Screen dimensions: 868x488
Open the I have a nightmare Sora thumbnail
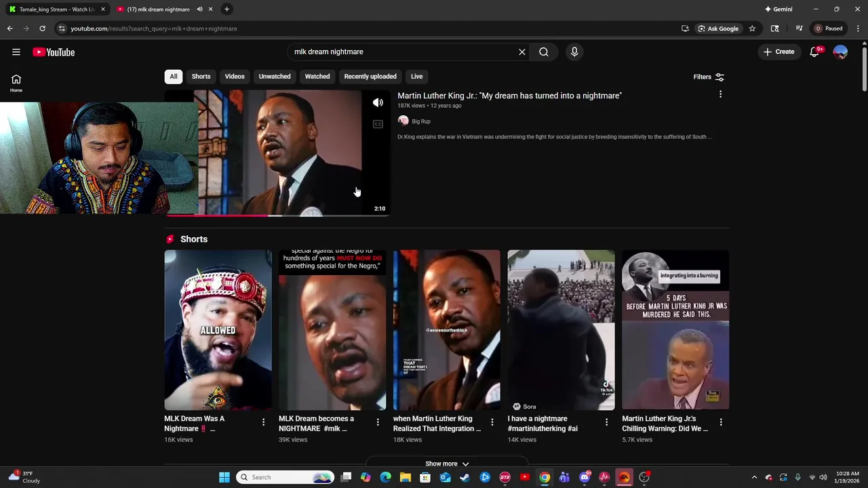click(x=561, y=330)
